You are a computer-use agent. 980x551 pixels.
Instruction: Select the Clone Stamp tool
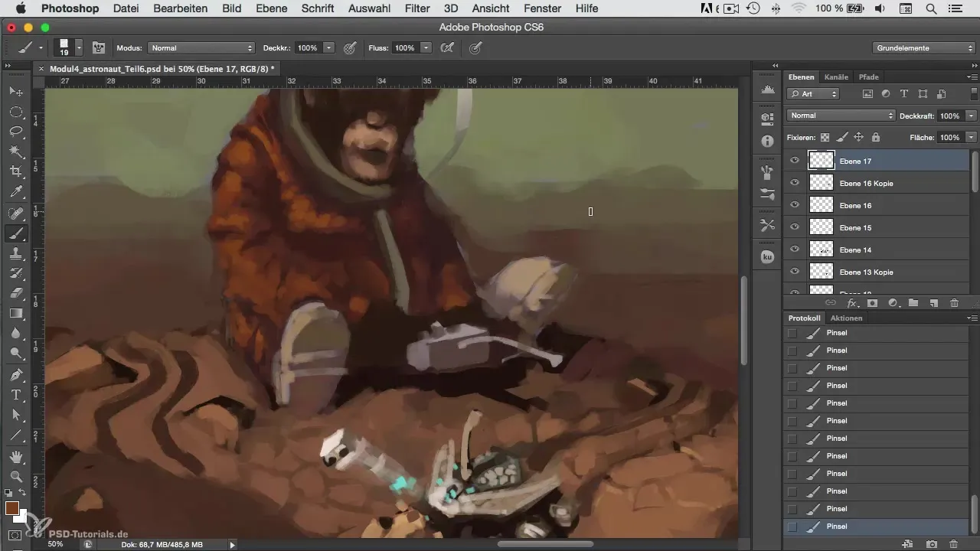pyautogui.click(x=16, y=253)
